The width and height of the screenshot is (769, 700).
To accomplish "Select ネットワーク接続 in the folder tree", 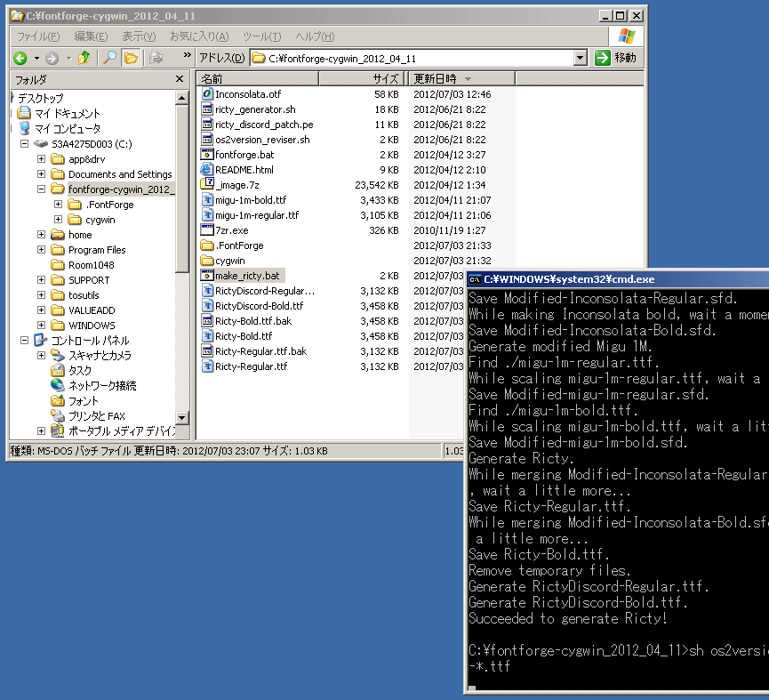I will point(102,385).
